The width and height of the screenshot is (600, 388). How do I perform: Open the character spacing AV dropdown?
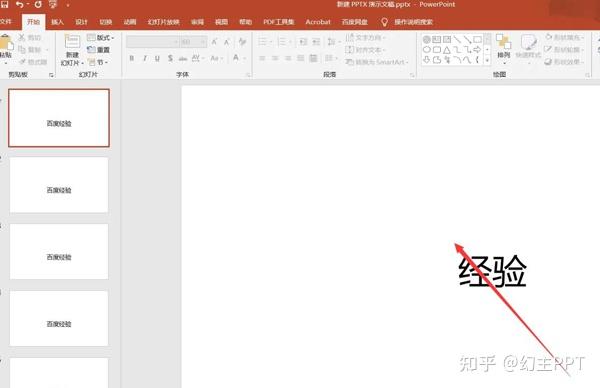click(x=197, y=58)
